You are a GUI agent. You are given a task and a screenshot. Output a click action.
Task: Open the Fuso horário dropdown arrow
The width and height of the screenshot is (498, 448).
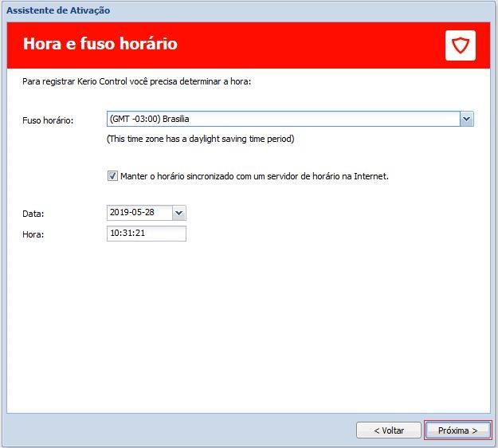click(467, 119)
